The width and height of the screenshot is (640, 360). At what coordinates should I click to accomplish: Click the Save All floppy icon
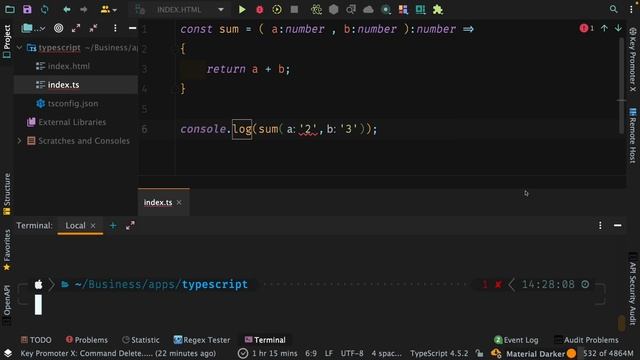click(27, 9)
